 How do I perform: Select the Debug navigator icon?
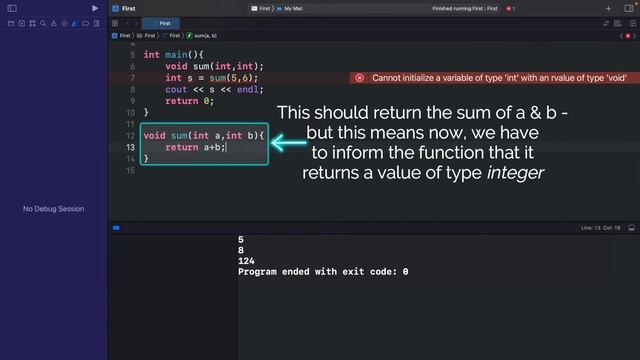click(x=74, y=24)
